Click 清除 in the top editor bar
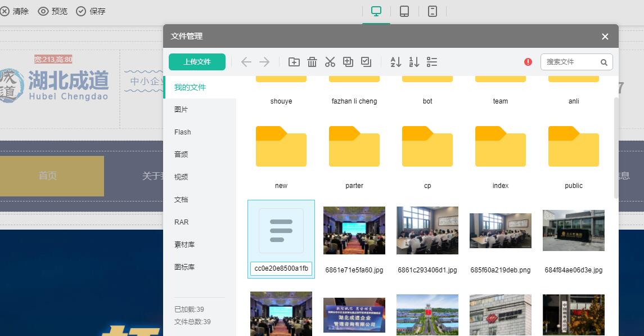The height and width of the screenshot is (336, 644). click(x=15, y=11)
